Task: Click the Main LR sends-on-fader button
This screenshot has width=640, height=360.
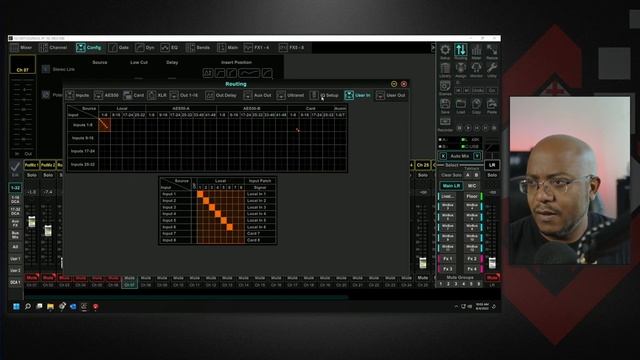Action: 451,186
